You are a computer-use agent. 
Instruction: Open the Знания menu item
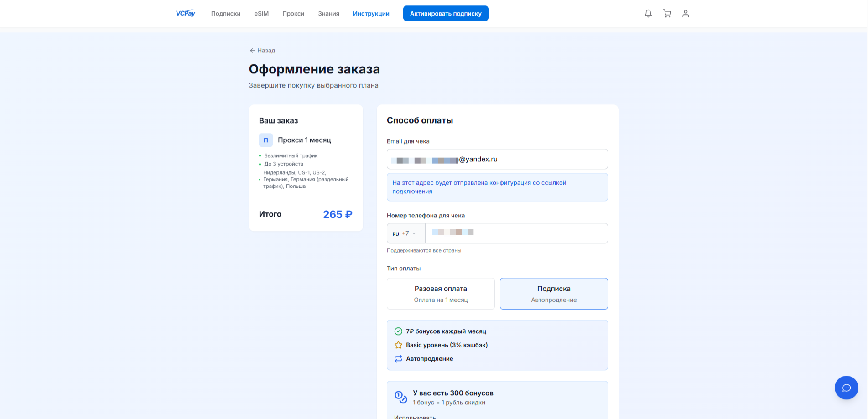point(329,14)
